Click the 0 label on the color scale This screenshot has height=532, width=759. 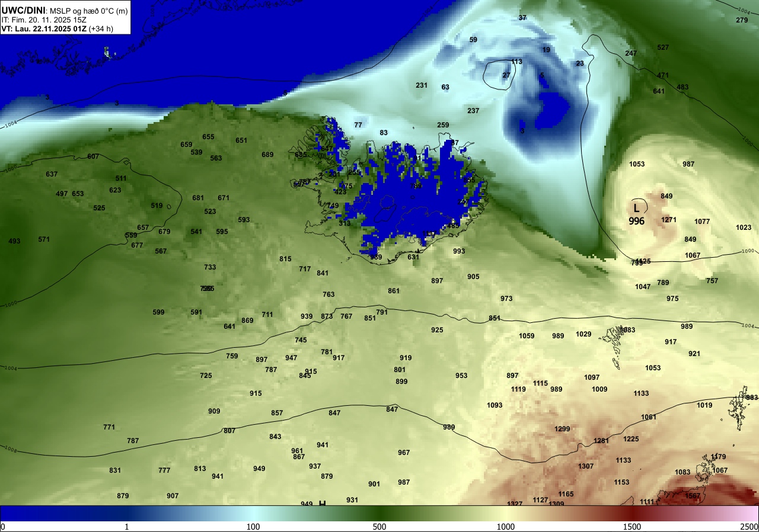click(x=2, y=527)
